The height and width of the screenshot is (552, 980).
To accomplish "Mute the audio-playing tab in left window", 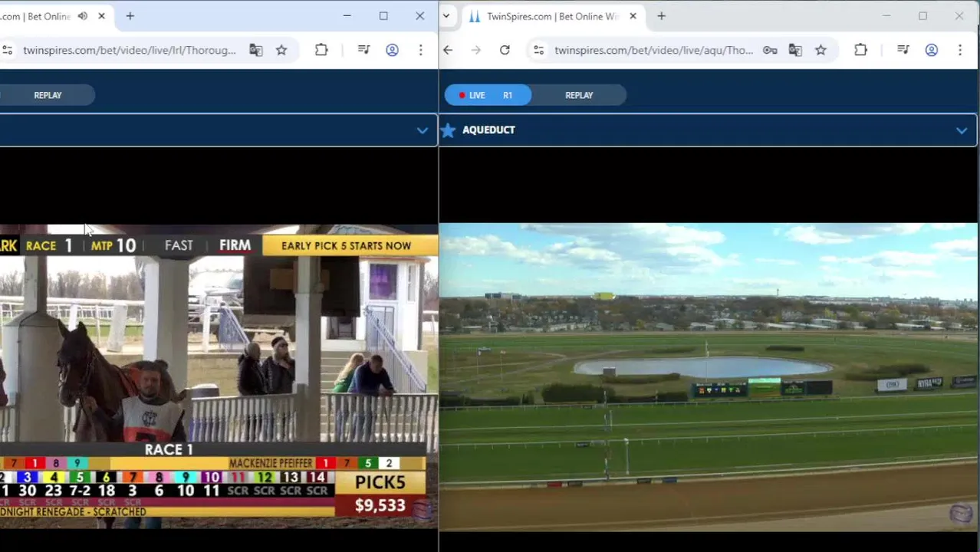I will 83,16.
